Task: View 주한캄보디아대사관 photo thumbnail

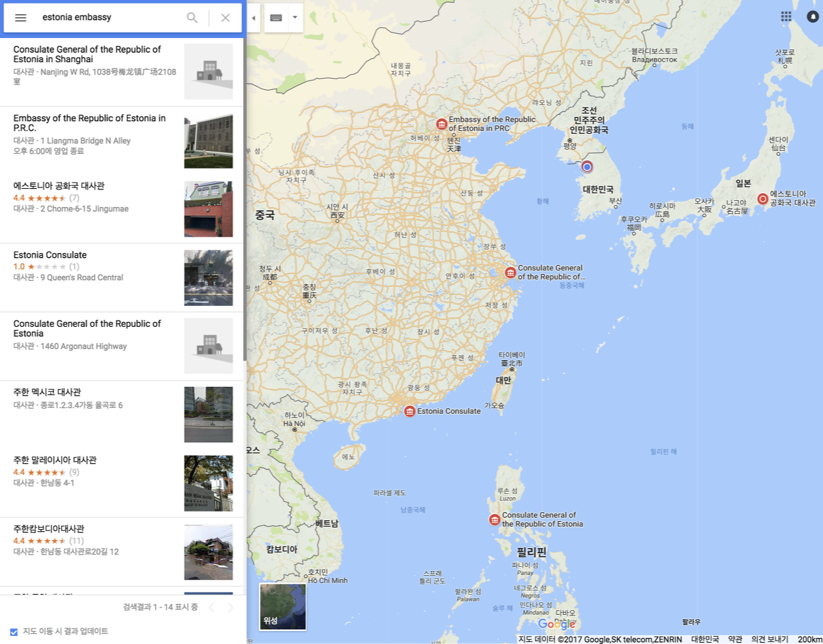Action: tap(208, 552)
